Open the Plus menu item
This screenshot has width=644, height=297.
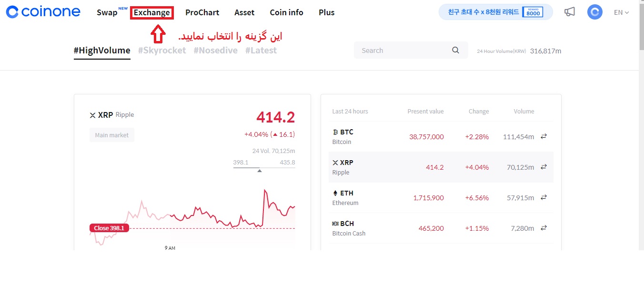[x=327, y=12]
